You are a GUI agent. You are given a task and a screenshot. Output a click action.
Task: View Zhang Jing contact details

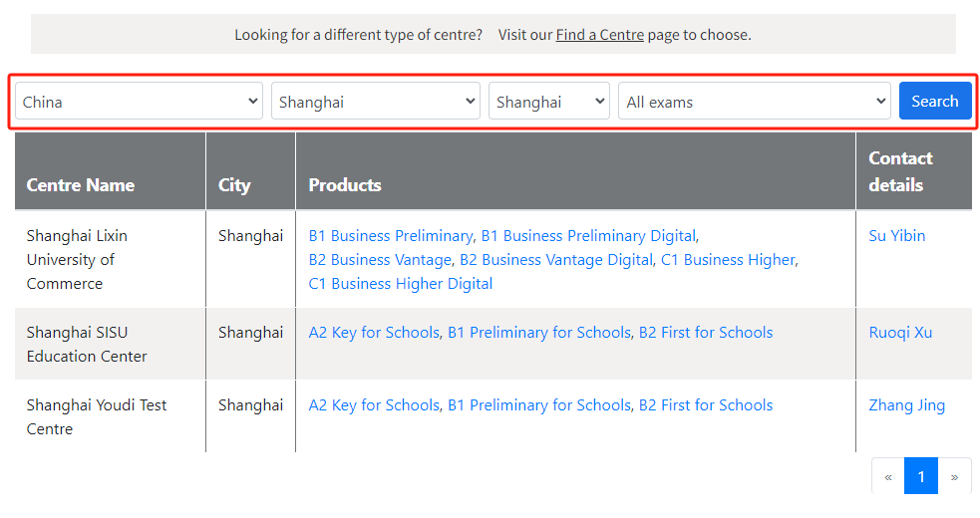point(906,405)
